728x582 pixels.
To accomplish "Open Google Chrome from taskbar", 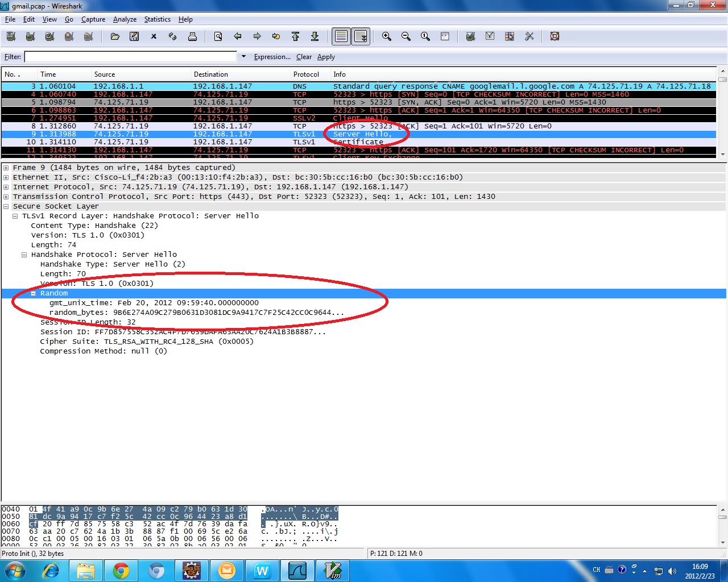I will 121,571.
